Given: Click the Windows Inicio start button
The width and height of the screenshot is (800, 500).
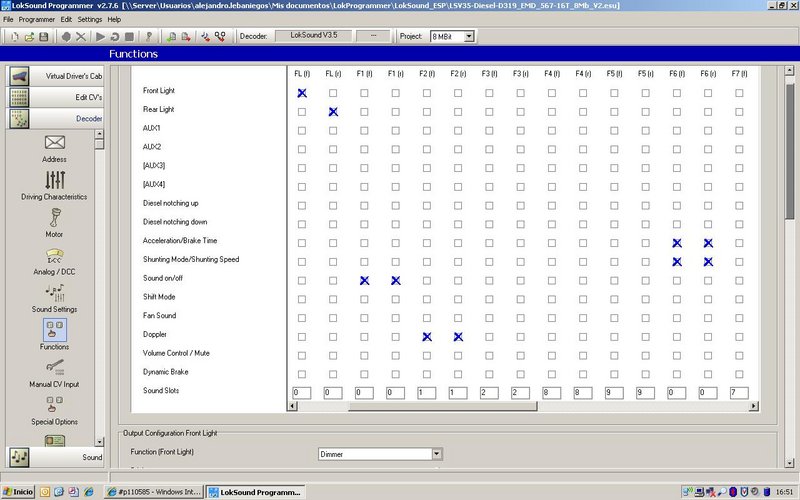Looking at the screenshot, I should (x=18, y=492).
